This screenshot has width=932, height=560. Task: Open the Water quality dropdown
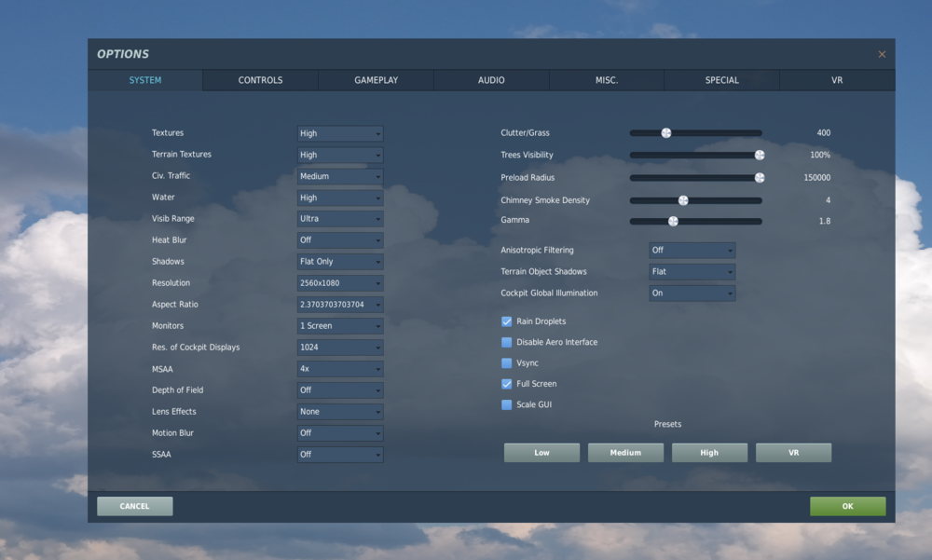[340, 198]
